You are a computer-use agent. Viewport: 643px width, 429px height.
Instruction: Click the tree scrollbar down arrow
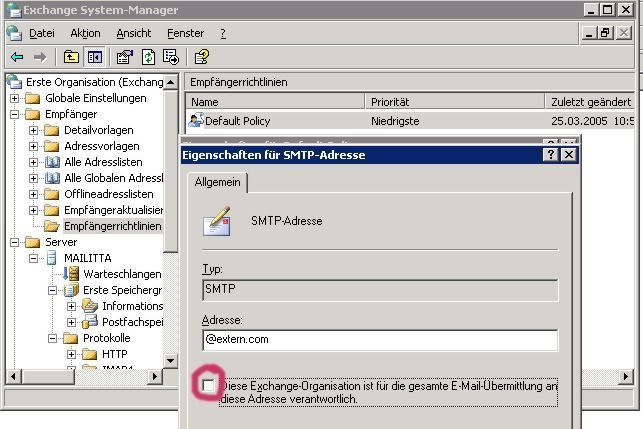[171, 361]
